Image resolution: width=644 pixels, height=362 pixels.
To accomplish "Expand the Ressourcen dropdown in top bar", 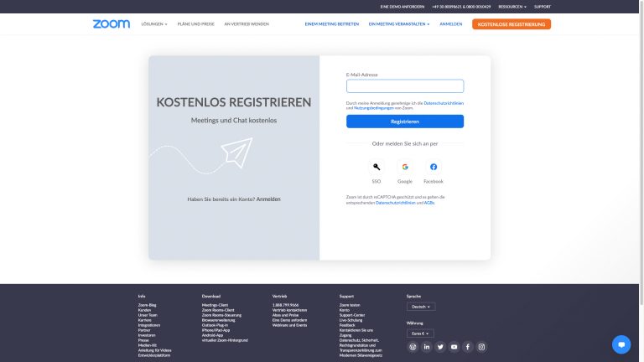I will click(512, 7).
